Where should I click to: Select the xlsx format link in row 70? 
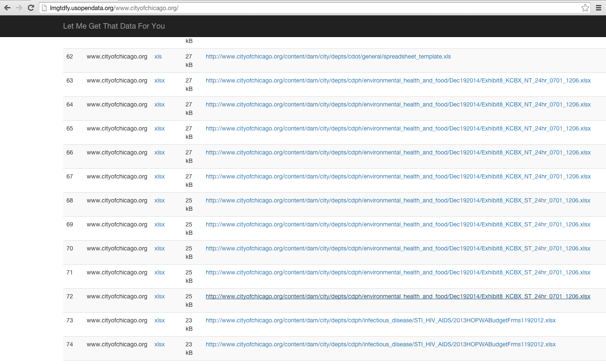tap(159, 248)
